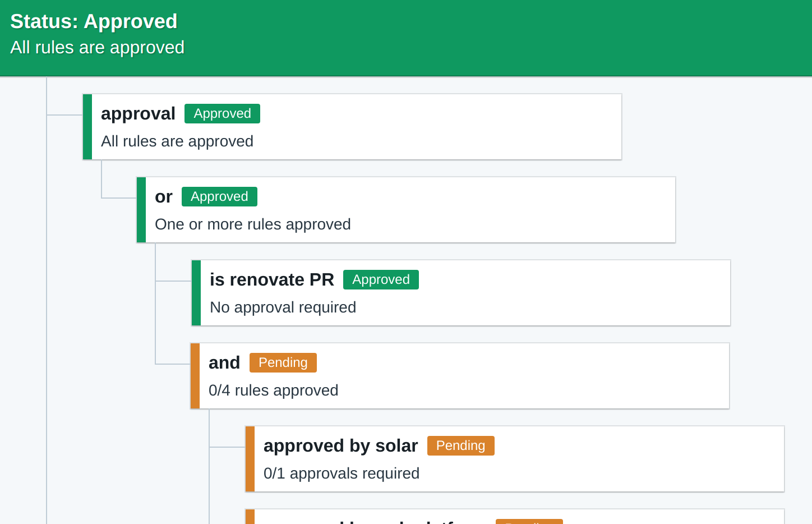Click the orange status bar on the and rule
Image resolution: width=812 pixels, height=524 pixels.
[193, 375]
